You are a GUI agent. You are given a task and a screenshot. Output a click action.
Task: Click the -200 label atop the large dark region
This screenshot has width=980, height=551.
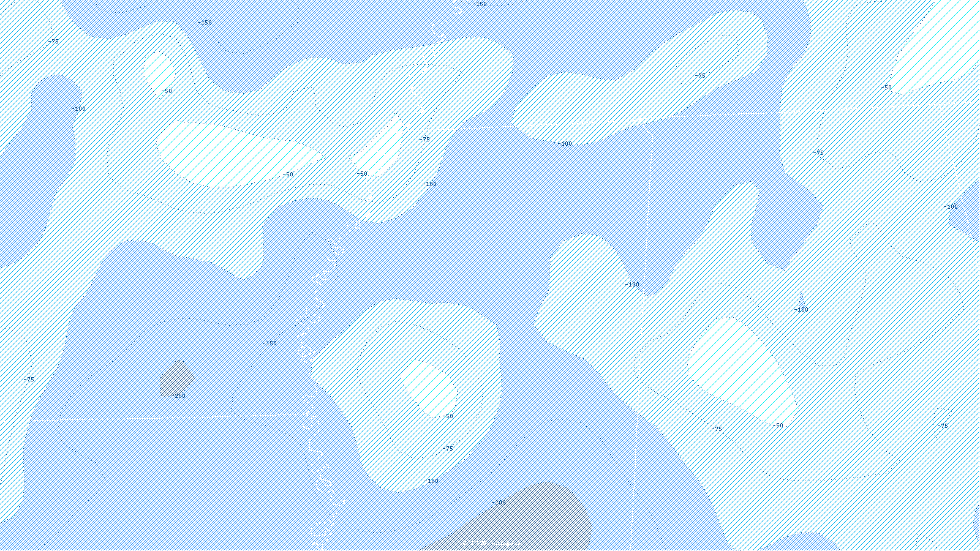click(x=499, y=503)
